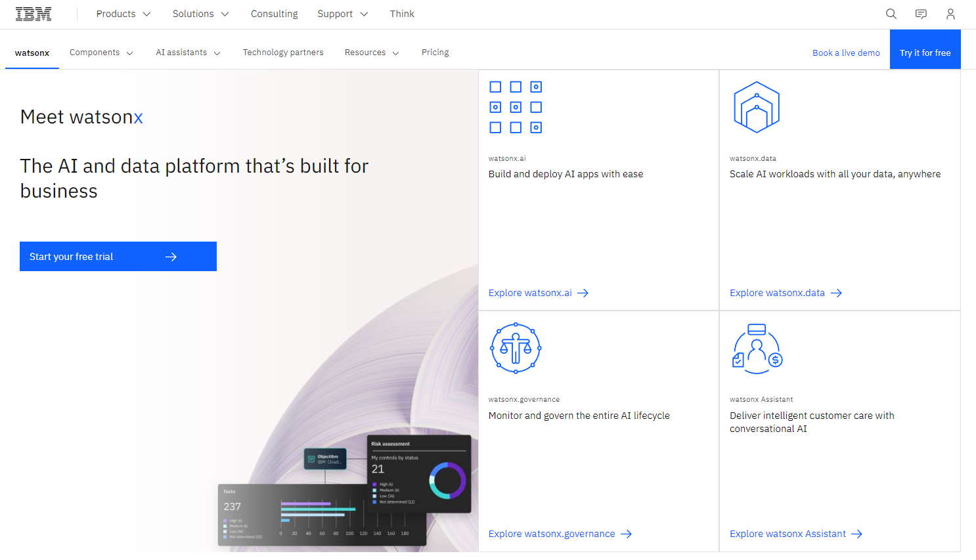Click the watsonx Assistant person icon
976x560 pixels.
[x=757, y=348]
